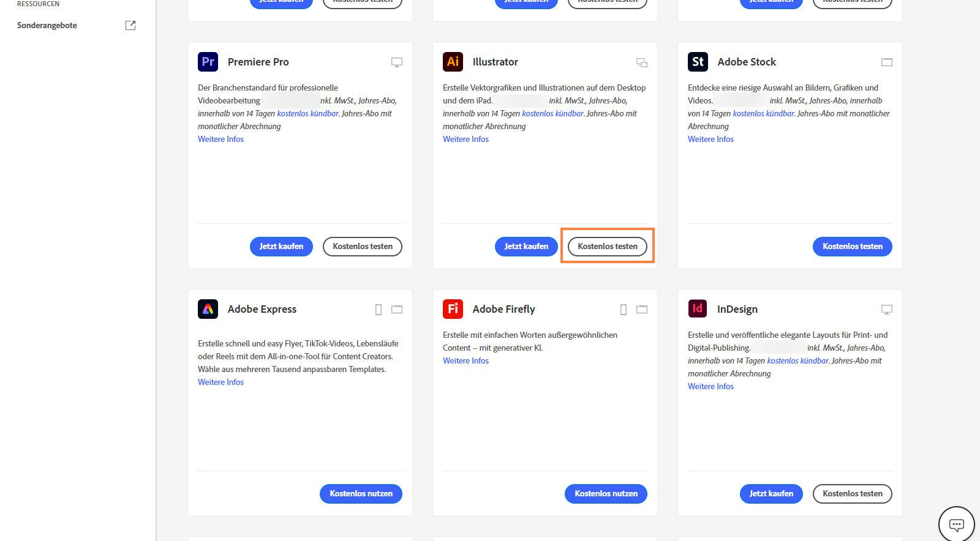Viewport: 980px width, 541px height.
Task: Click the Adobe Firefly Fi icon
Action: [453, 309]
